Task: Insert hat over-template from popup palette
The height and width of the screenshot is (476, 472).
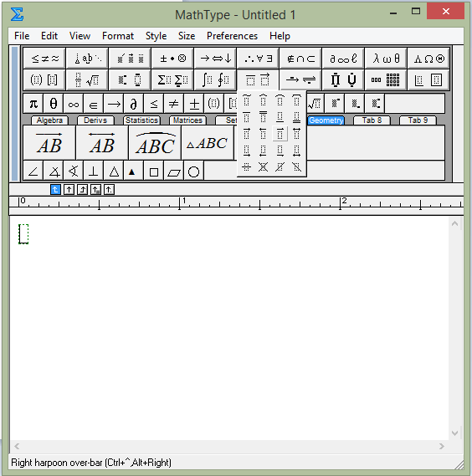Action: coord(264,100)
